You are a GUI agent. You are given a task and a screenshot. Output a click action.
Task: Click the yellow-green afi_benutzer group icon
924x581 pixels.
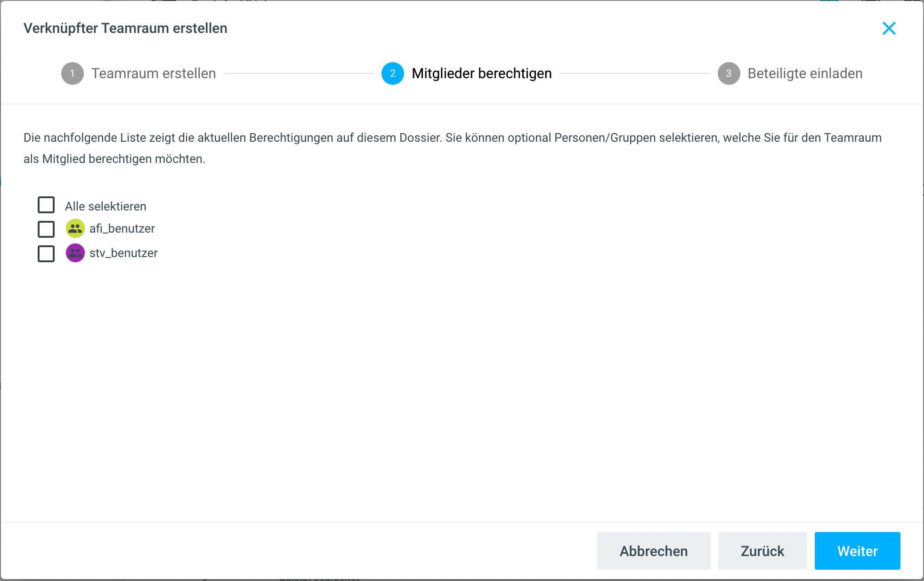tap(75, 228)
